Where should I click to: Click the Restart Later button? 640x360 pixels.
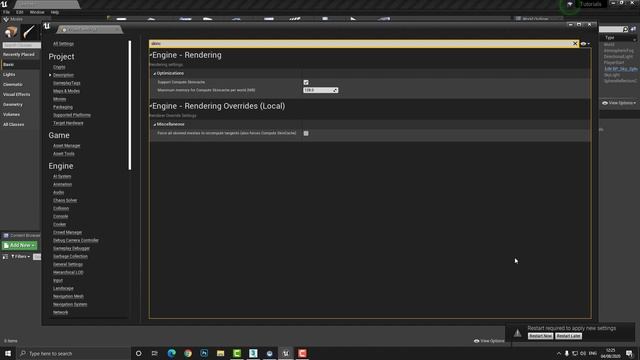pos(569,336)
